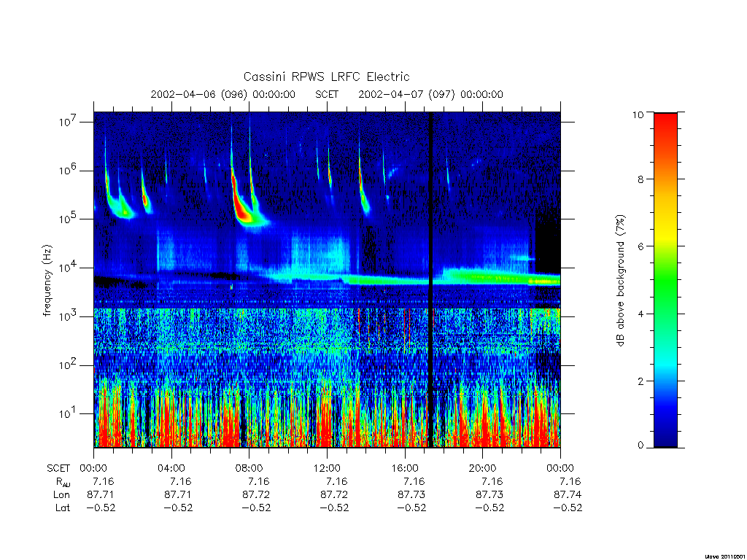Click the color bar tick label "10"

click(638, 114)
